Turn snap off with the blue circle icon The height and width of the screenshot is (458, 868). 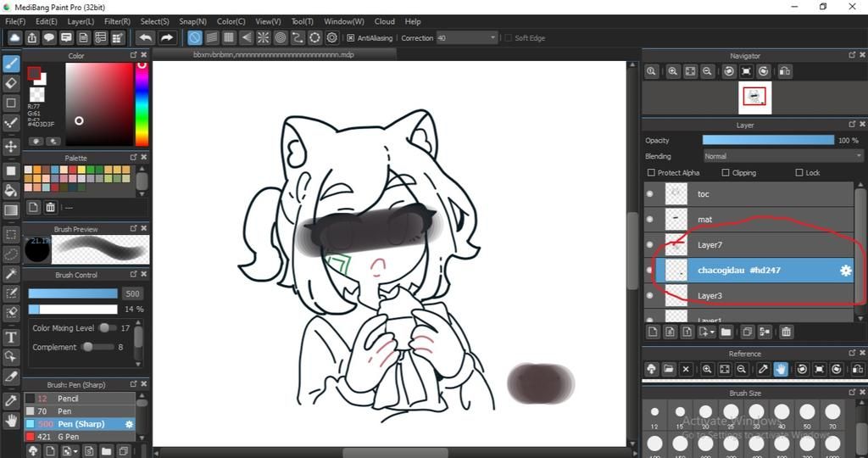coord(194,37)
